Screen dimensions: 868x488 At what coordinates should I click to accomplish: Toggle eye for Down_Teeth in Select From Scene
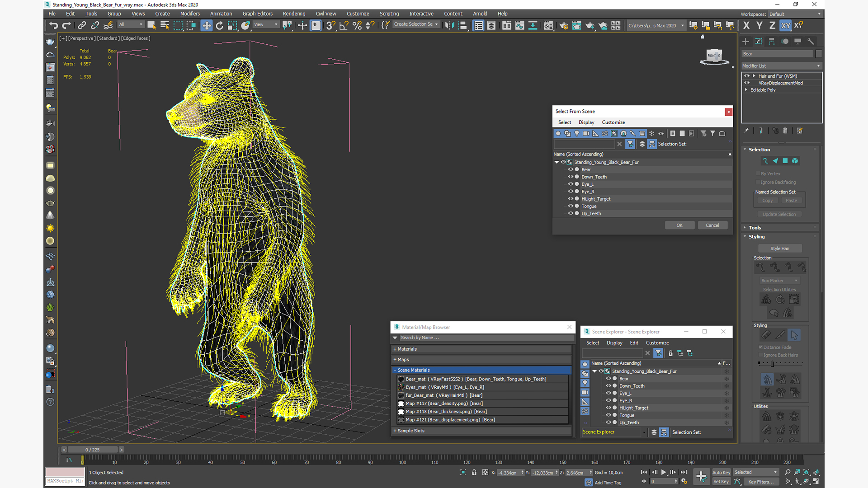[x=571, y=177]
